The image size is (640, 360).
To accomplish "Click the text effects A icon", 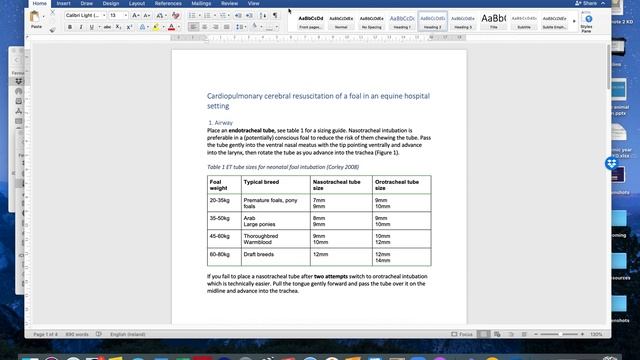I will [x=142, y=27].
